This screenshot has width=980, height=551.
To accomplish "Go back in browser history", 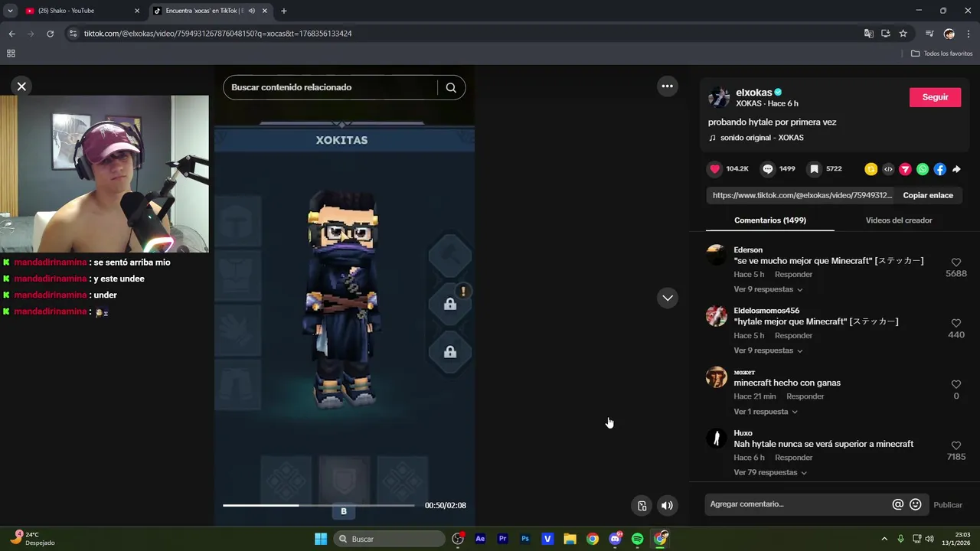I will [x=11, y=34].
